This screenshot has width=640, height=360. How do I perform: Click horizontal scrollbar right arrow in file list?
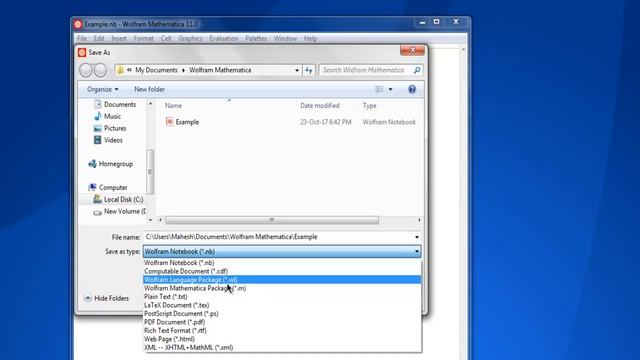(x=419, y=220)
